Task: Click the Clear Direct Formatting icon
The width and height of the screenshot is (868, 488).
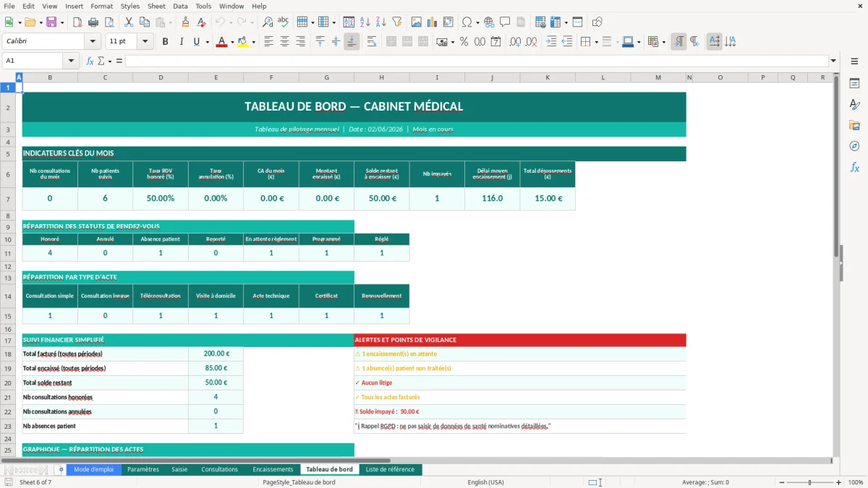Action: (x=202, y=22)
